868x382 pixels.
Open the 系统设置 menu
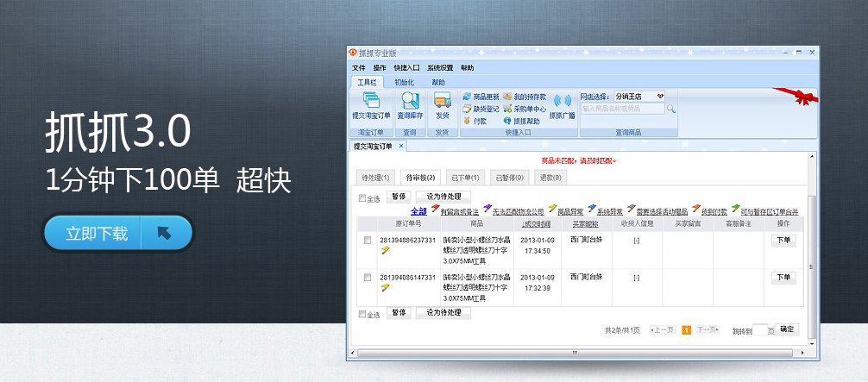pyautogui.click(x=440, y=68)
